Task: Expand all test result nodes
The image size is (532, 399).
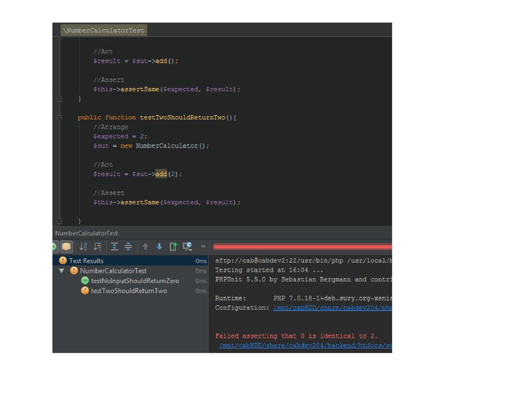Action: click(x=114, y=247)
